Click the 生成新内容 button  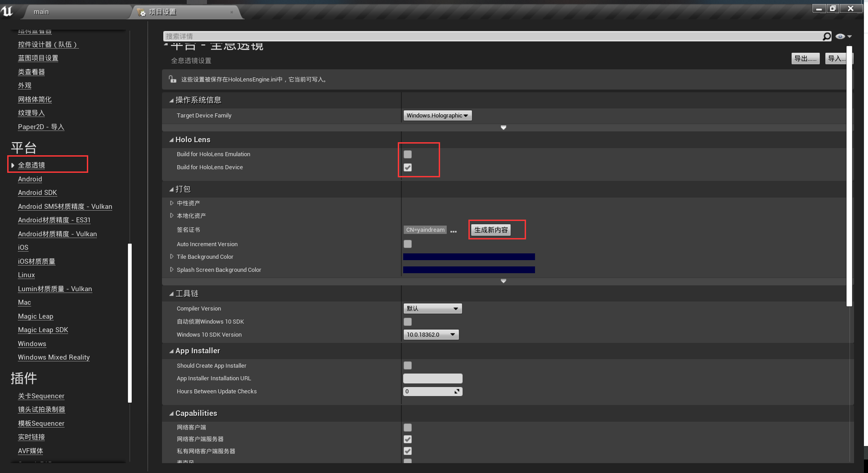point(491,230)
